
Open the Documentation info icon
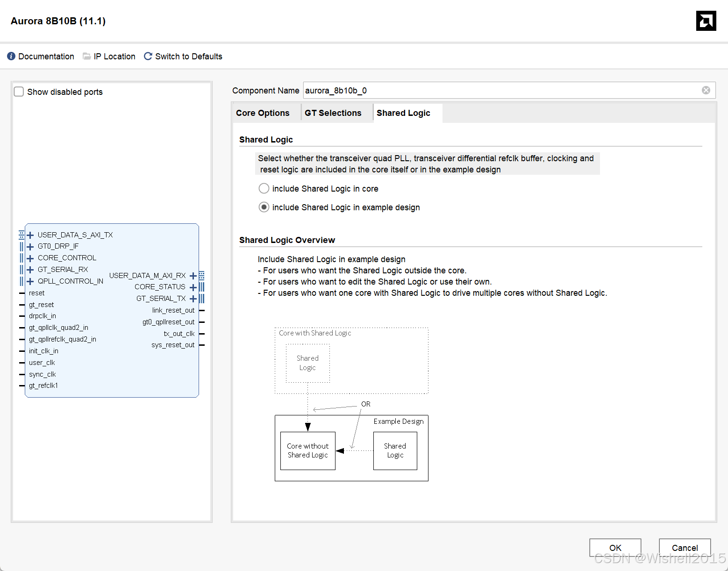coord(11,56)
